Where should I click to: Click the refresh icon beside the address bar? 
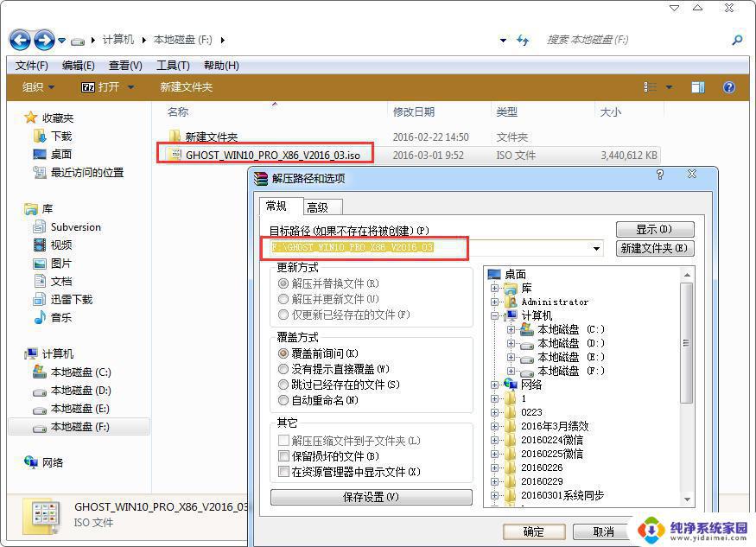coord(523,40)
